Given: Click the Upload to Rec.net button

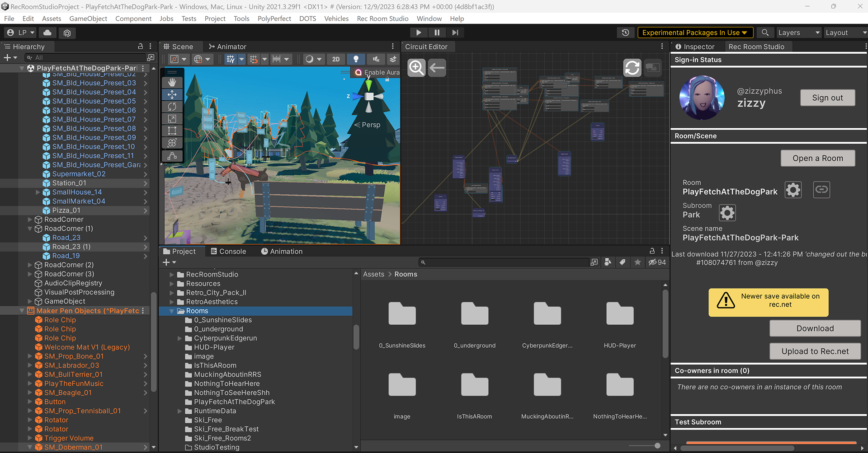Looking at the screenshot, I should coord(815,351).
